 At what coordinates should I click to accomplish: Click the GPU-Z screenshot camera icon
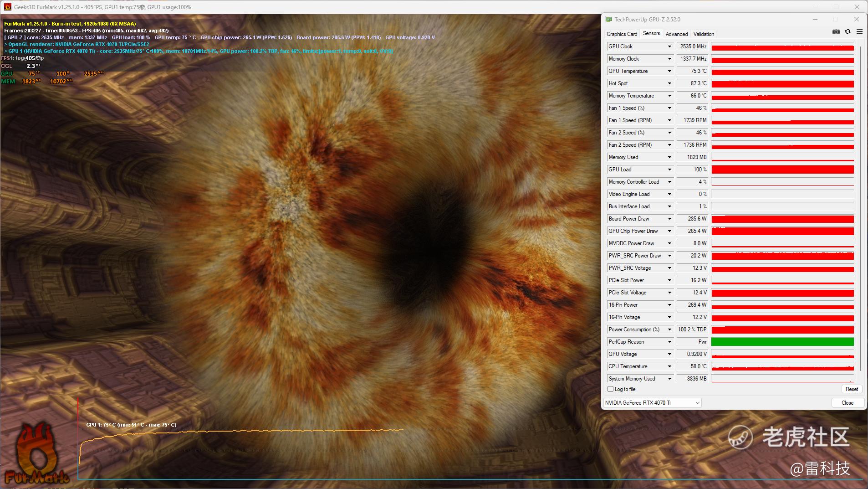click(836, 31)
